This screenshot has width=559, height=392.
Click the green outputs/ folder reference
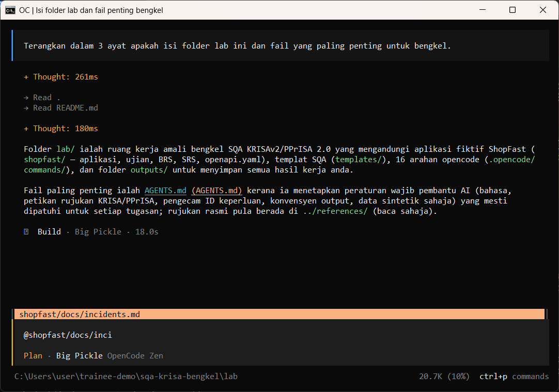[149, 169]
